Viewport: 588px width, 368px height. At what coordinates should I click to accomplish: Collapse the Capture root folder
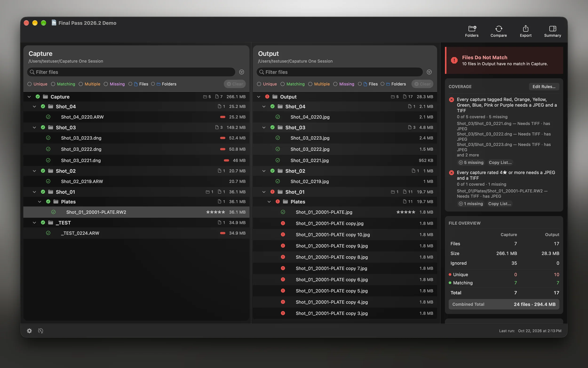tap(29, 97)
